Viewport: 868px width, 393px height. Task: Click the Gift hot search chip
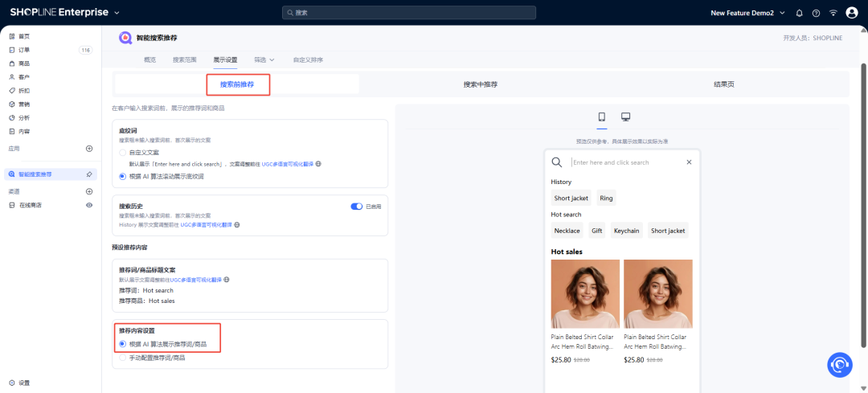click(x=596, y=231)
